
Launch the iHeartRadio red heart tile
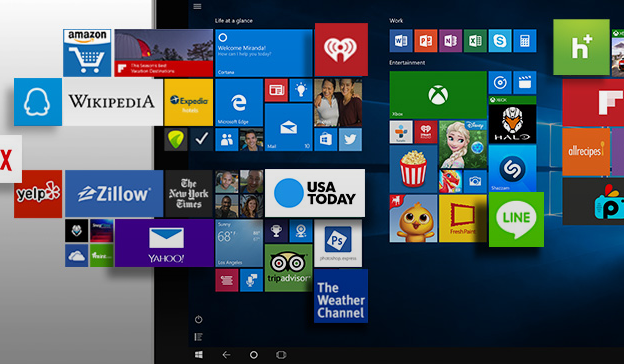coord(341,49)
